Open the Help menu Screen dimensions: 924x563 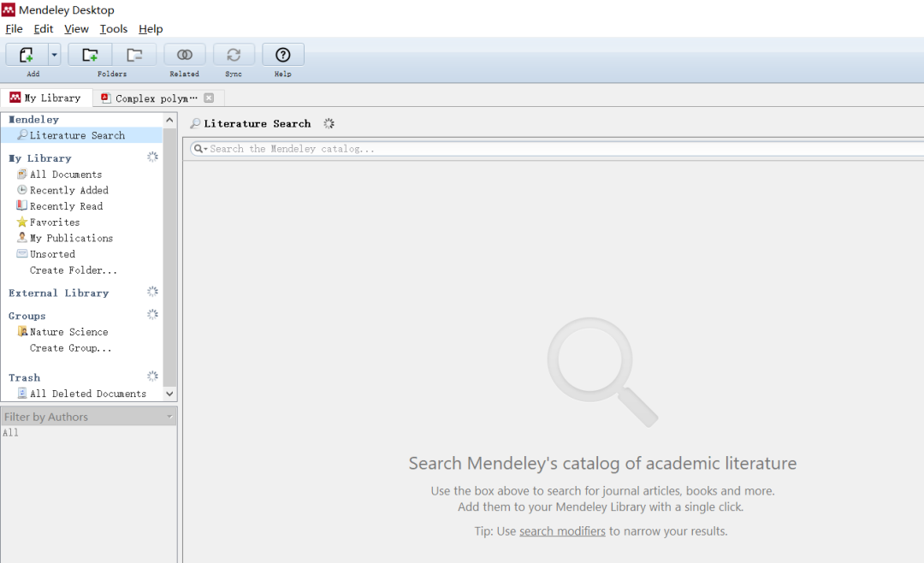tap(151, 29)
